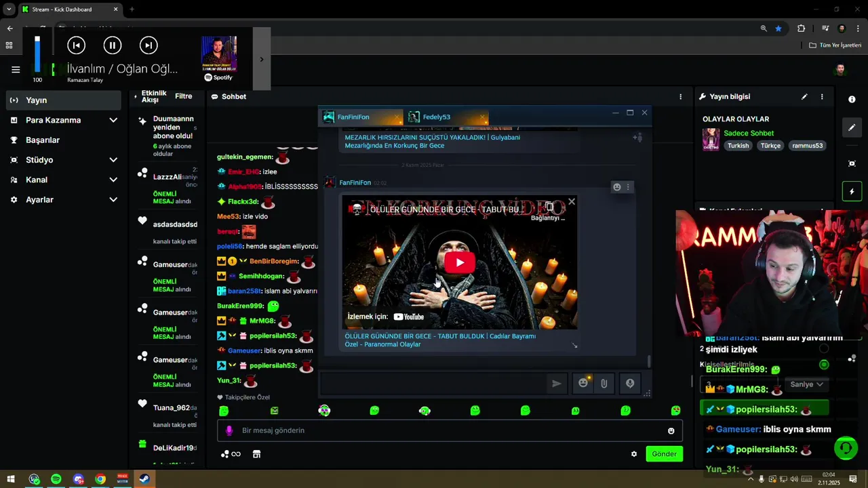Click the Sadece Sohbet category thumbnail
The height and width of the screenshot is (488, 868).
point(711,139)
